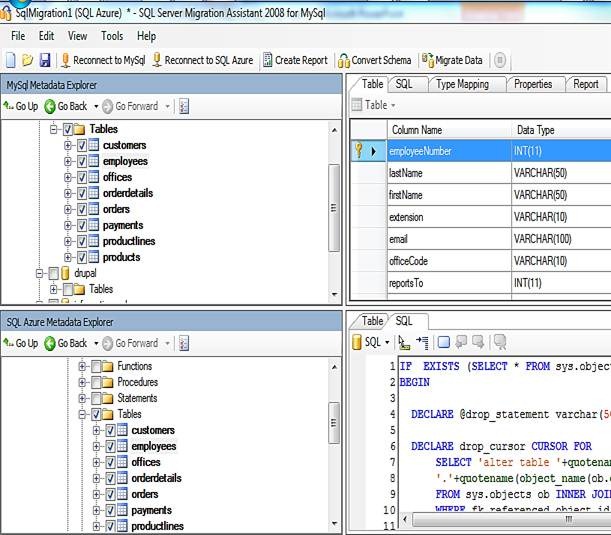Switch to the Report tab

585,84
